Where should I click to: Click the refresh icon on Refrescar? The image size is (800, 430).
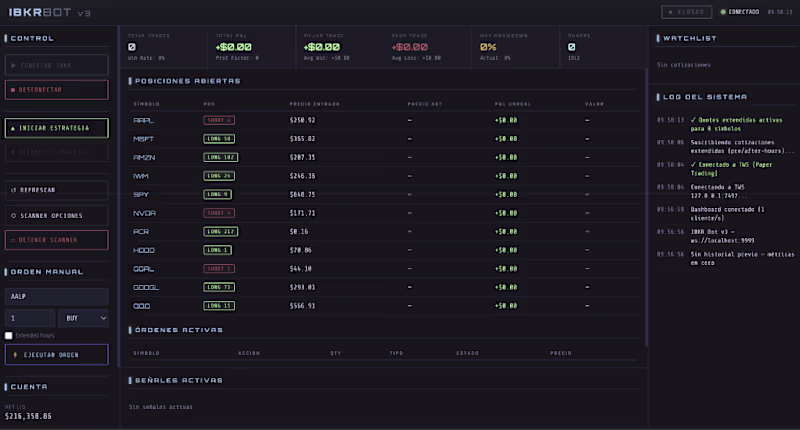pos(14,190)
